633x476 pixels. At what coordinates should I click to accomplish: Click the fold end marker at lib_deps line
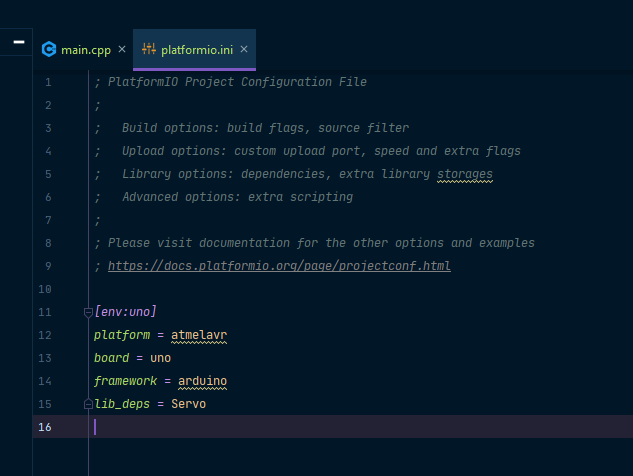(88, 404)
